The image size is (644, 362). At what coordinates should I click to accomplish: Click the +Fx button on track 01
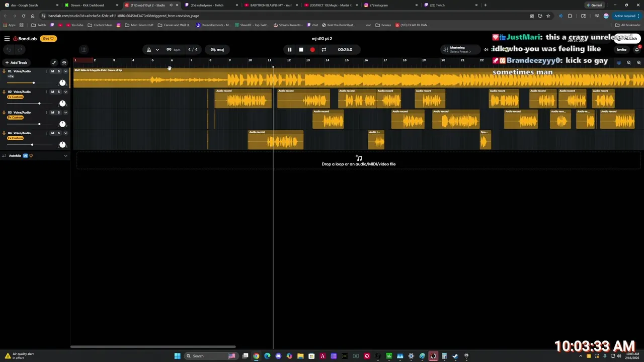point(11,76)
